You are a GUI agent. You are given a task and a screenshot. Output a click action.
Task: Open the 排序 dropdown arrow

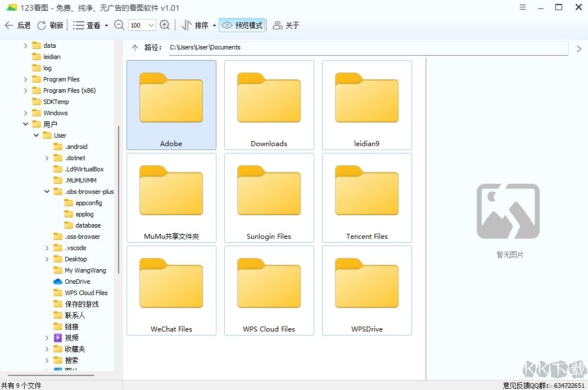(215, 25)
